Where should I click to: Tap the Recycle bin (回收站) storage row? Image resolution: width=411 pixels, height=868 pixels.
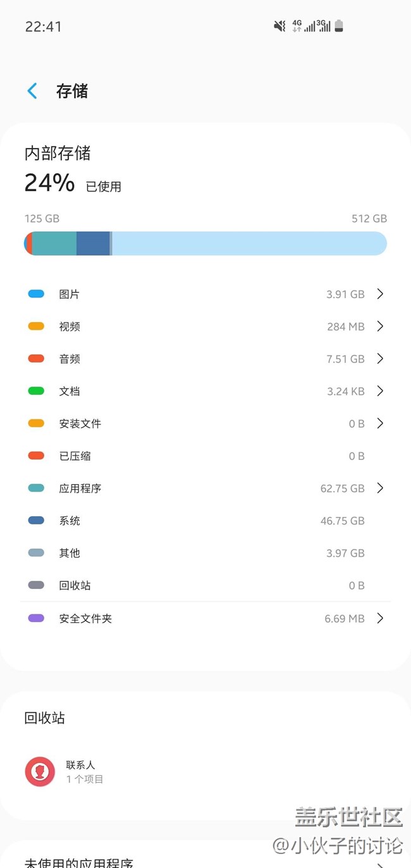click(x=205, y=585)
